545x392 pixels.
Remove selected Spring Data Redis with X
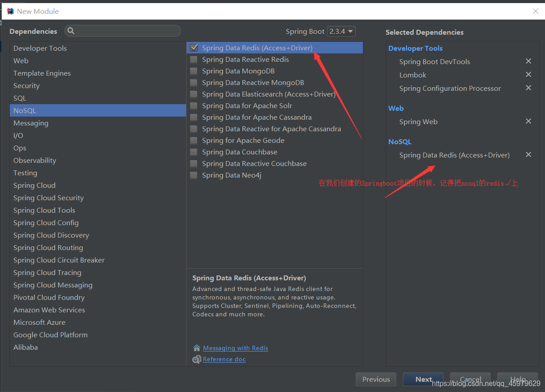[529, 155]
